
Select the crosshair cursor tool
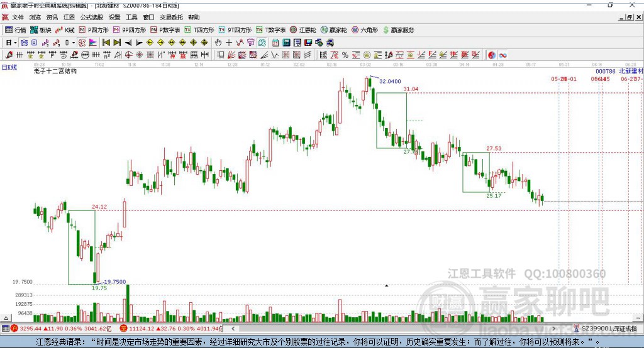pyautogui.click(x=229, y=43)
